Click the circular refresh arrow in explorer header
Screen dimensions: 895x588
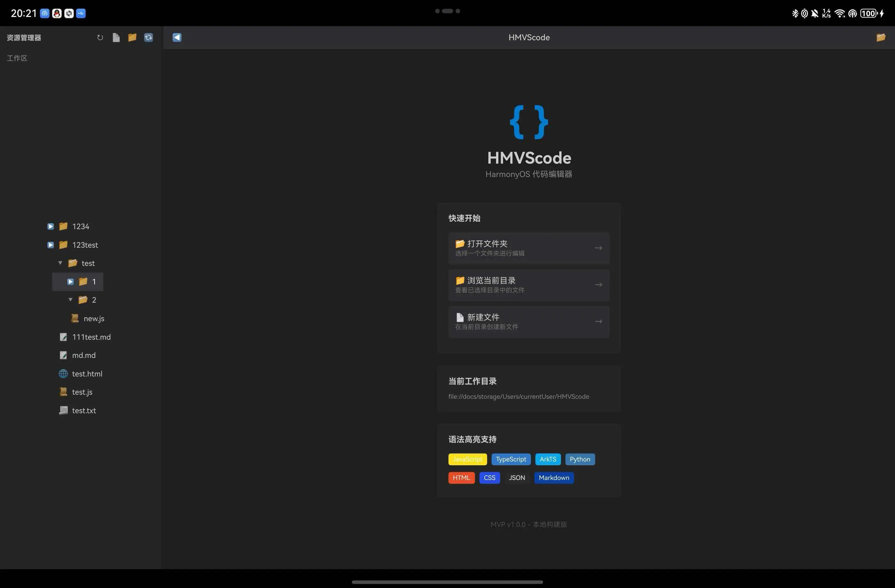100,38
